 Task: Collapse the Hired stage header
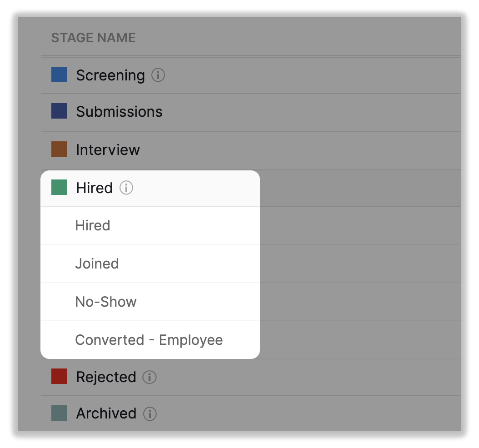pyautogui.click(x=95, y=188)
